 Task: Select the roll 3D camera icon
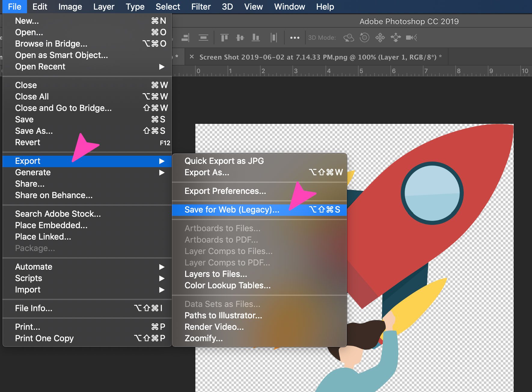pyautogui.click(x=365, y=38)
